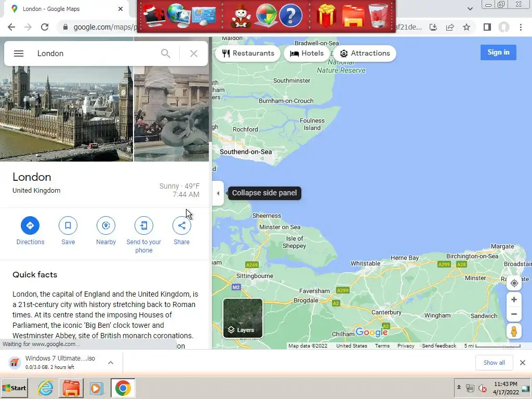The height and width of the screenshot is (399, 532).
Task: Send London to your phone
Action: point(144,235)
